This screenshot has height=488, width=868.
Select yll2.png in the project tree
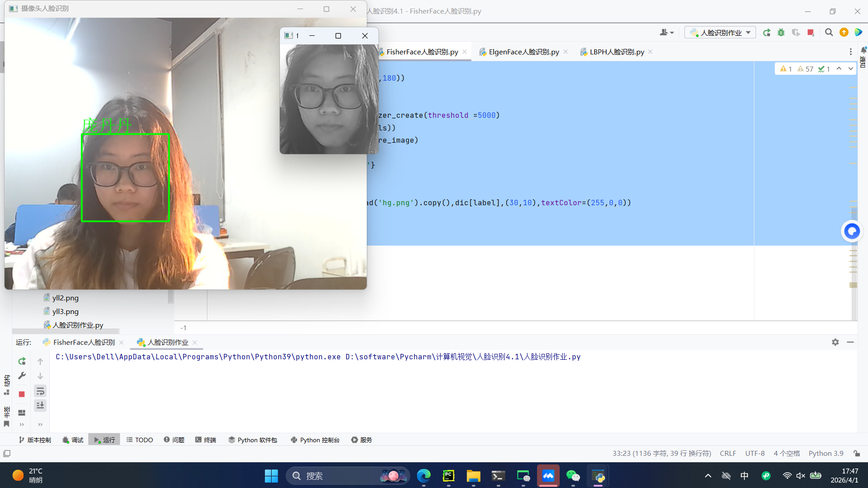(65, 298)
